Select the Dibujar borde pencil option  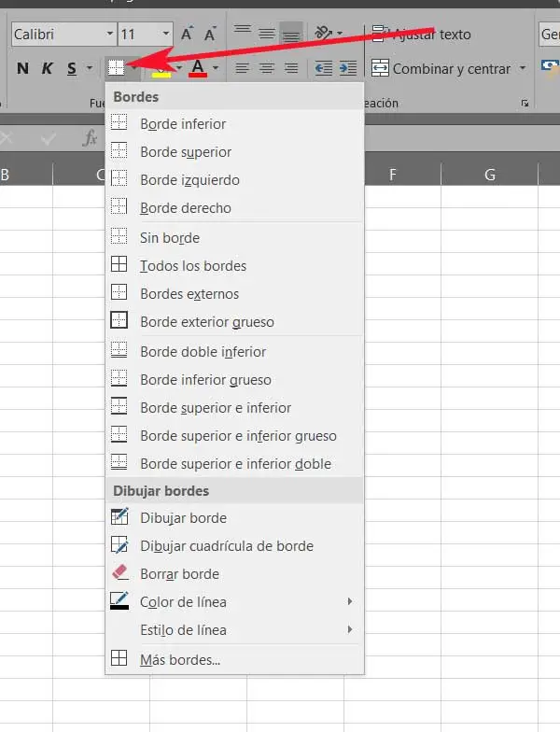(x=183, y=518)
